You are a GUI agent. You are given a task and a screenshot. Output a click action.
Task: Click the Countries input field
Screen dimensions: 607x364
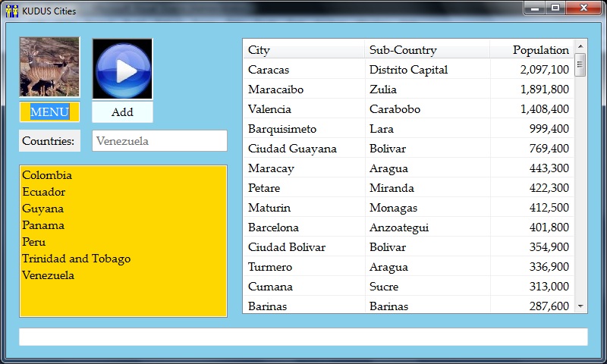point(159,141)
